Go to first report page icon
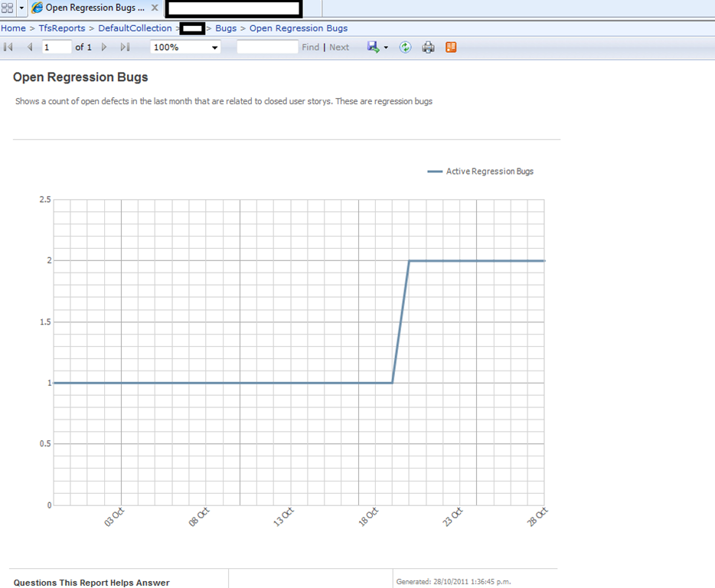Image resolution: width=715 pixels, height=588 pixels. (x=8, y=47)
